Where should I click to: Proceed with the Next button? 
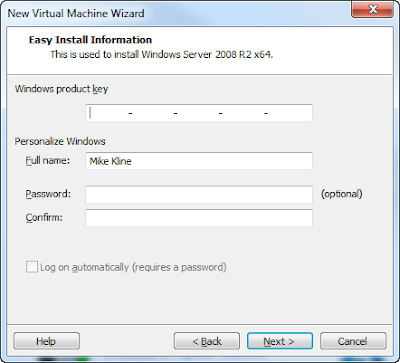tap(280, 341)
